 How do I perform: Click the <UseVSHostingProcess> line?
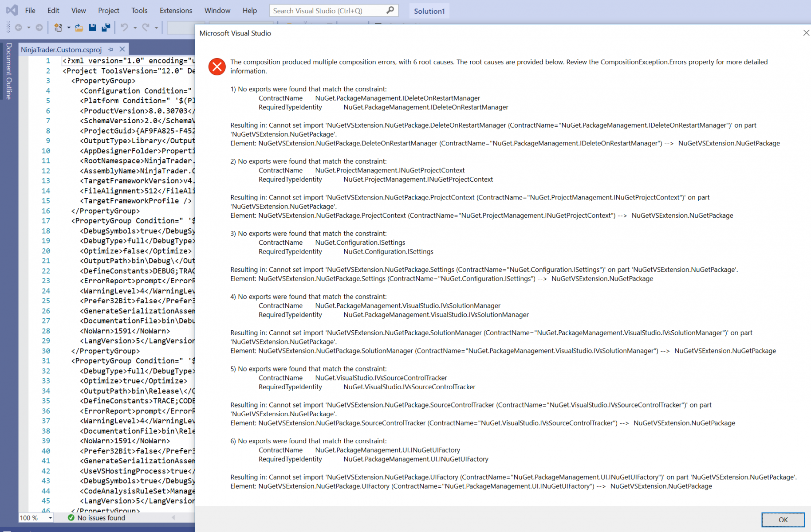[137, 471]
